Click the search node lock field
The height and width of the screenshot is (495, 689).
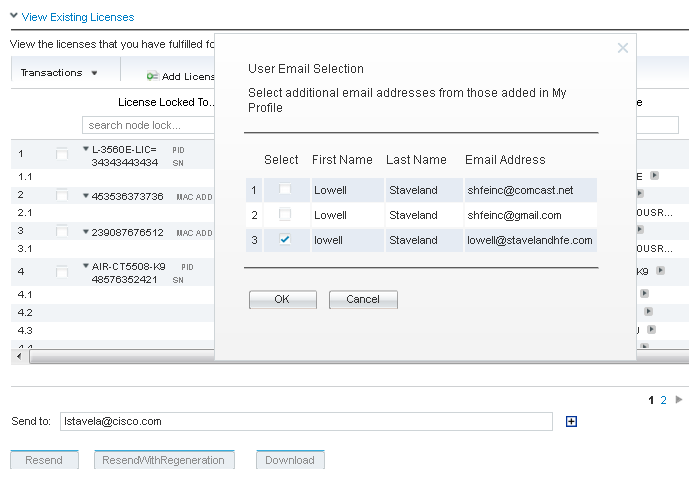tap(150, 125)
